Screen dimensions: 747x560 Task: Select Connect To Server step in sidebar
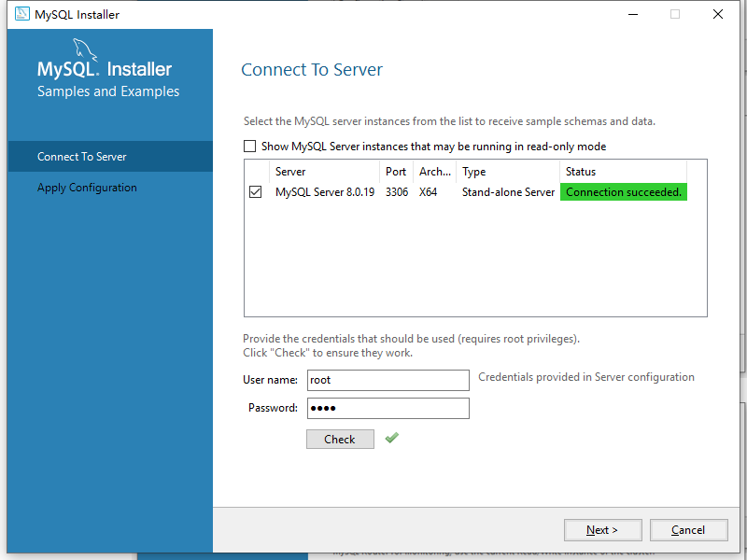coord(110,156)
